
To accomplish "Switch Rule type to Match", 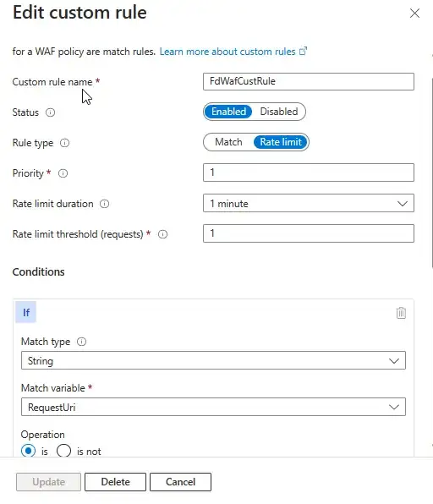I will tap(228, 142).
